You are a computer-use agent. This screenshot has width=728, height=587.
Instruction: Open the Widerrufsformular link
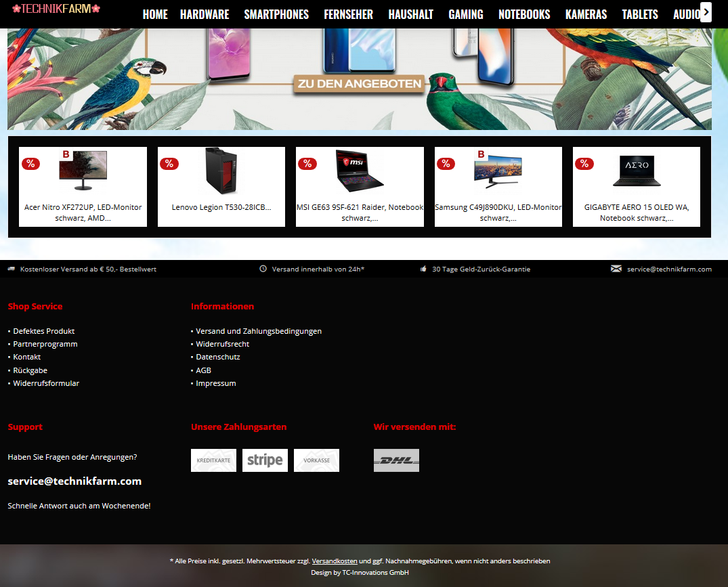pyautogui.click(x=46, y=383)
